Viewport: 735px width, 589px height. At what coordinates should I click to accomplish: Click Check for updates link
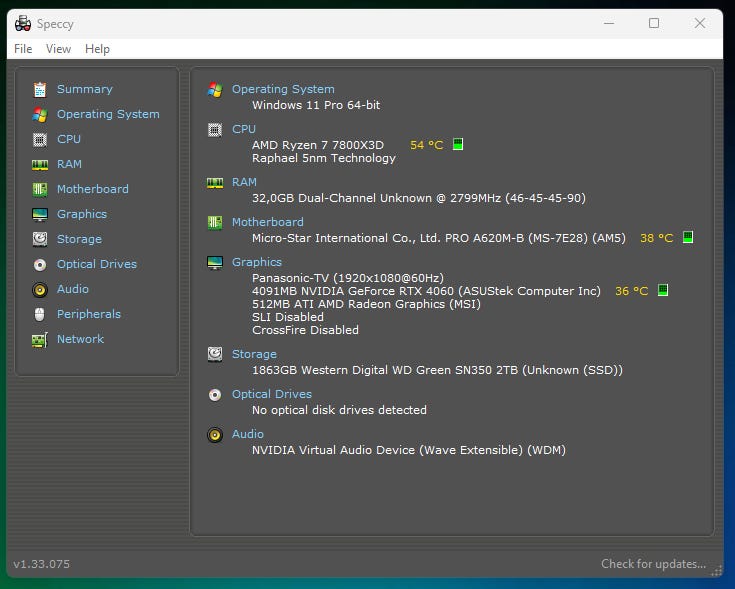(x=653, y=564)
